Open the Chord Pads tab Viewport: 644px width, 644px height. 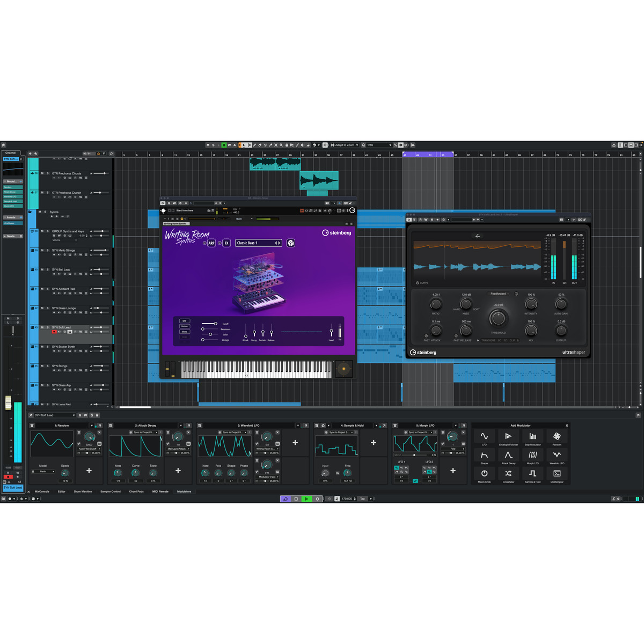pyautogui.click(x=136, y=492)
